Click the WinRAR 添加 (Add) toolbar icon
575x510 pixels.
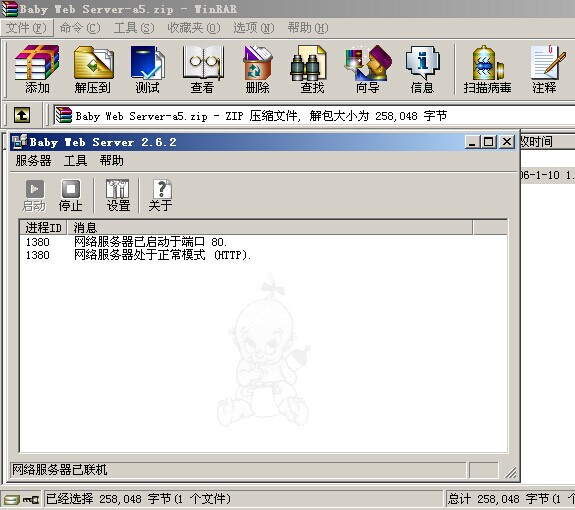(x=37, y=69)
